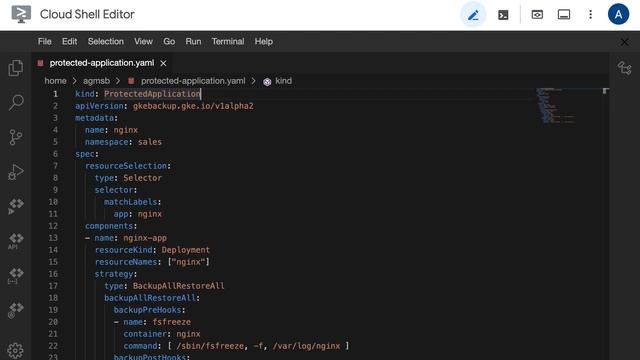Image resolution: width=640 pixels, height=360 pixels.
Task: Open the Terminal menu
Action: 228,42
